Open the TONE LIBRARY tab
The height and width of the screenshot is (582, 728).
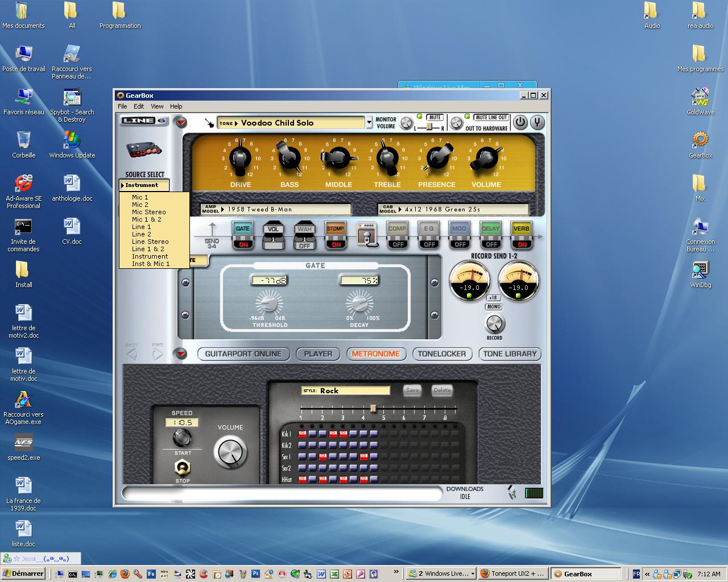pyautogui.click(x=510, y=354)
